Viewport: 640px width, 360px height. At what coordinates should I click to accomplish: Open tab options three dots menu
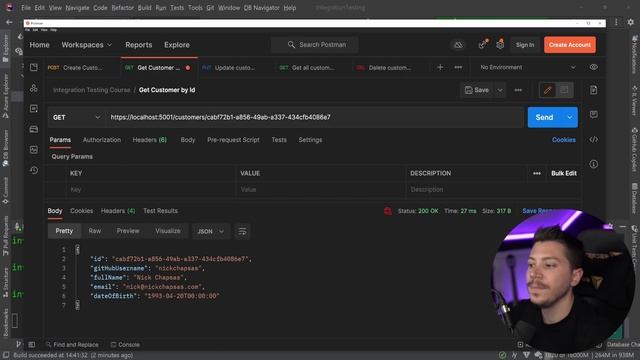[x=458, y=67]
